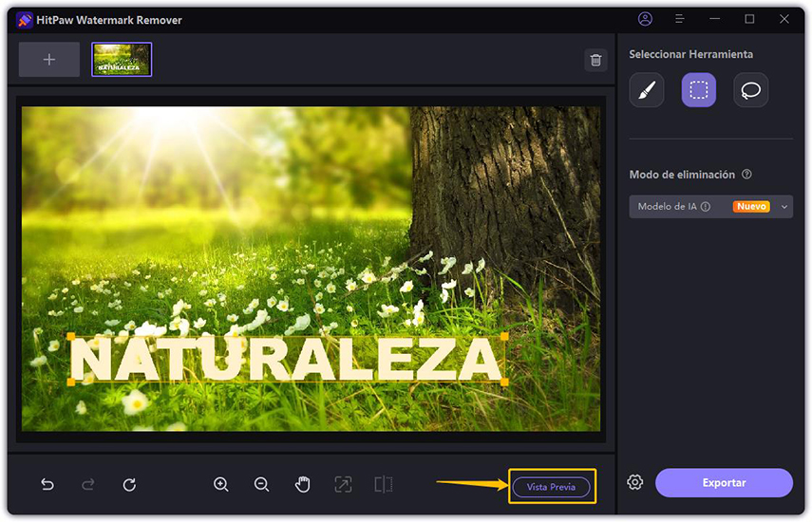Select the brush tool
Screen dimensions: 812x522
[x=647, y=90]
